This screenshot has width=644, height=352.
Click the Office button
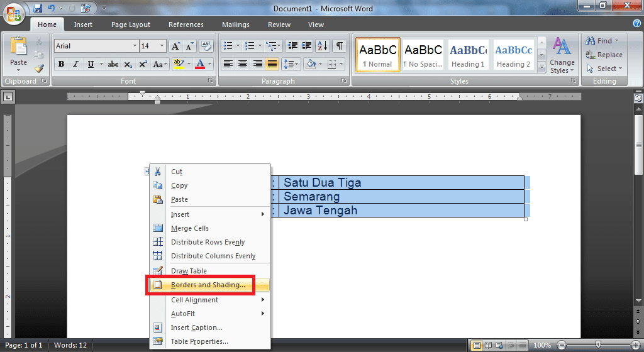tap(14, 14)
